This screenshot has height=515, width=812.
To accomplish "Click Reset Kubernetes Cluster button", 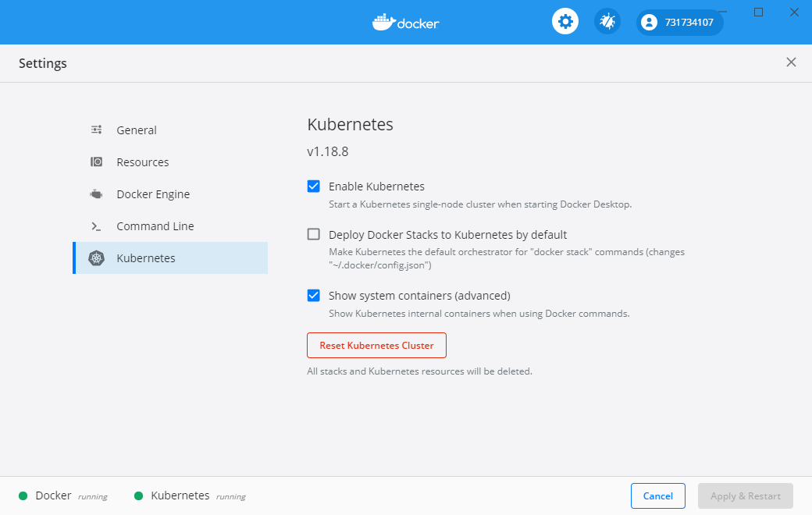I will [x=376, y=345].
